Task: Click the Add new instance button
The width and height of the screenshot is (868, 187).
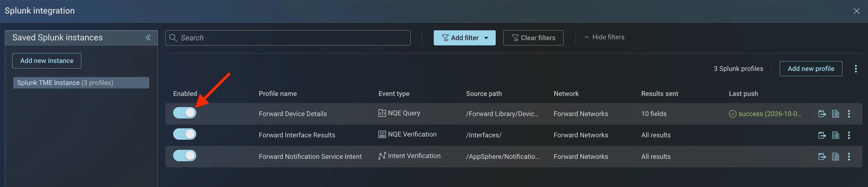Action: tap(47, 61)
